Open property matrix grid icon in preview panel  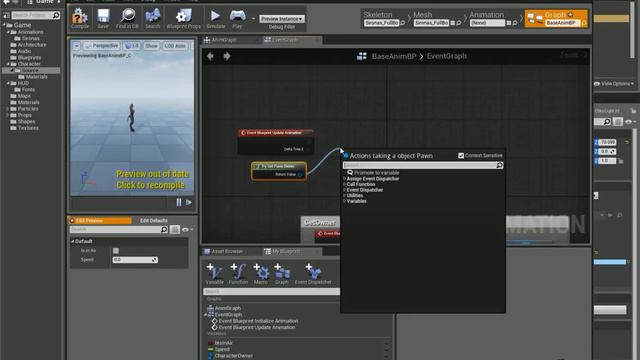(x=175, y=229)
